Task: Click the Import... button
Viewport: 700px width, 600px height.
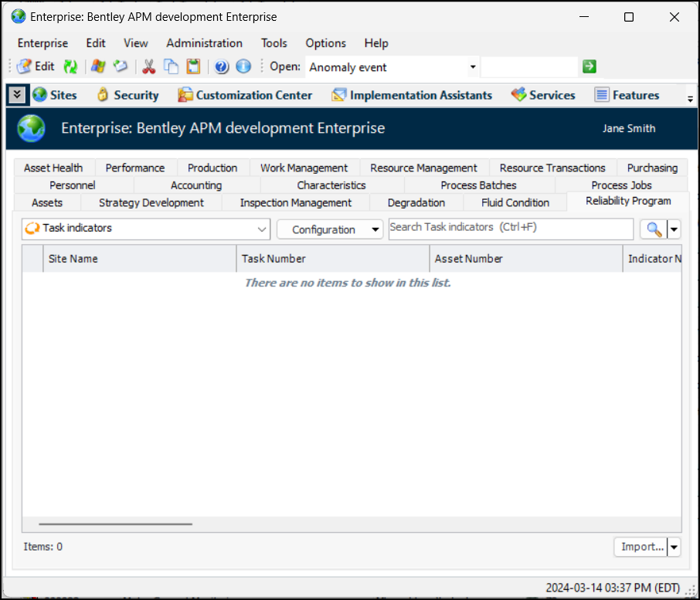Action: [x=642, y=547]
